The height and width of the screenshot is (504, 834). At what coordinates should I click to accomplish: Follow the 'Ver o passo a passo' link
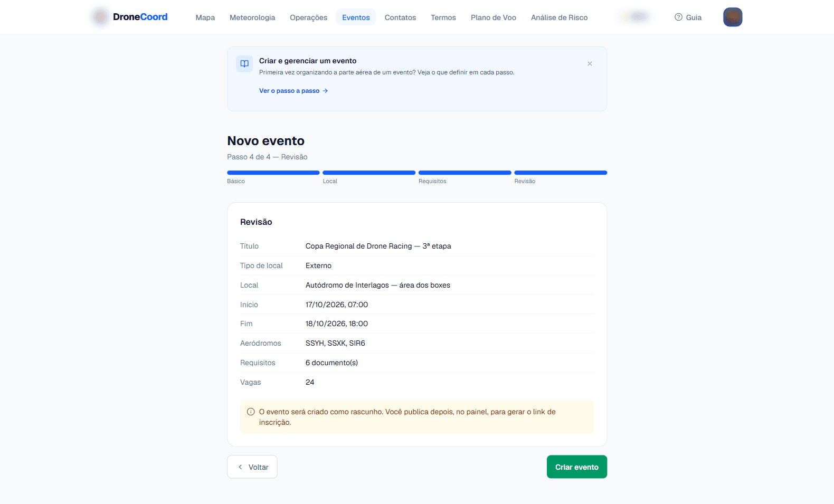tap(293, 91)
